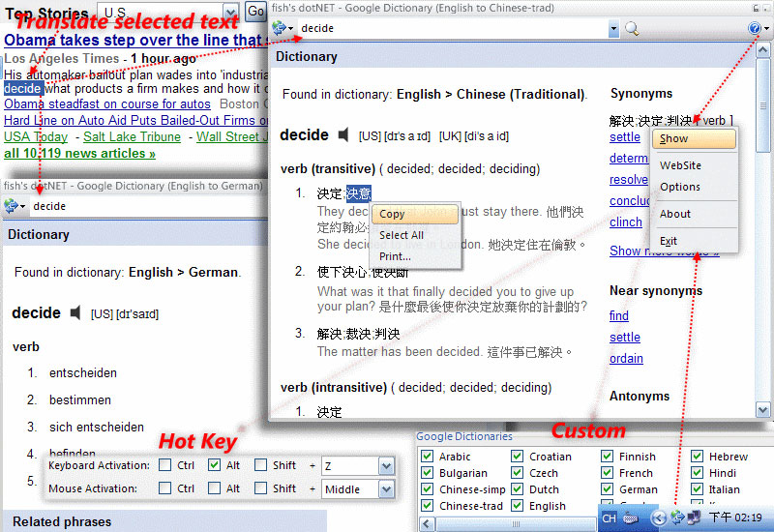
Task: Open the U.S. edition dropdown in Top Stories
Action: pyautogui.click(x=230, y=12)
